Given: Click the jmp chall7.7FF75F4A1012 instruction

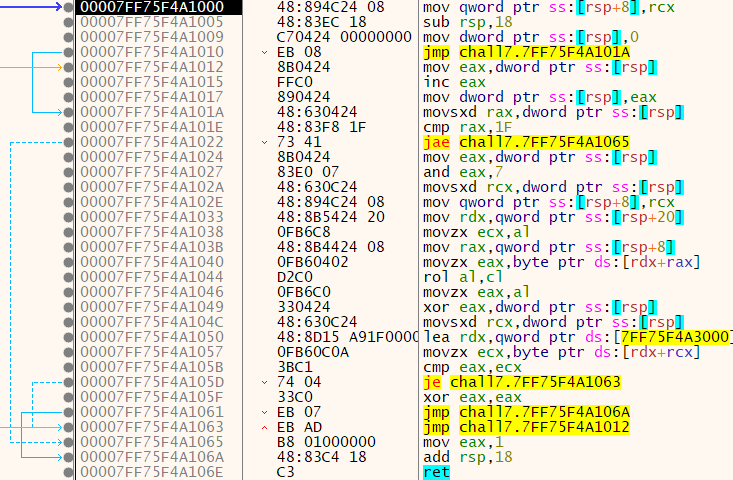Looking at the screenshot, I should pyautogui.click(x=526, y=427).
